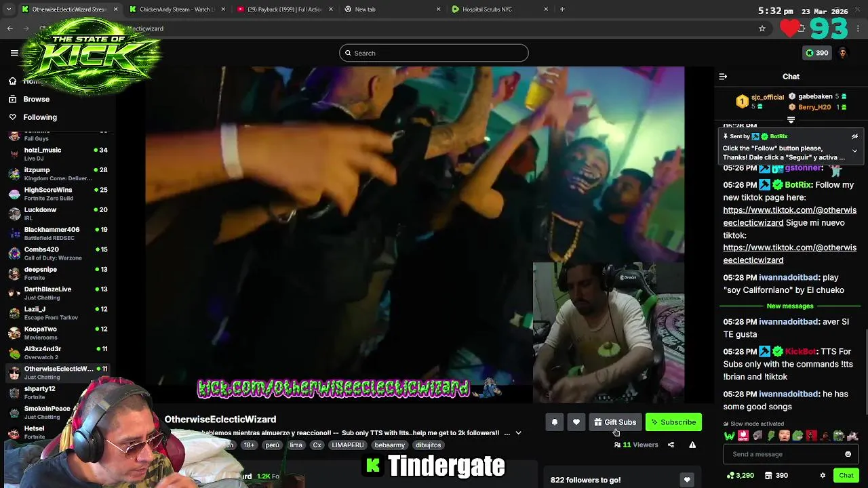
Task: Expand the gift leaderboard below sjc_official
Action: tap(791, 119)
